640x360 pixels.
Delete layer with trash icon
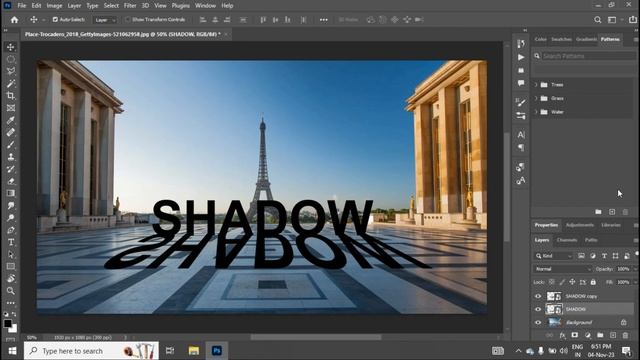(x=625, y=336)
